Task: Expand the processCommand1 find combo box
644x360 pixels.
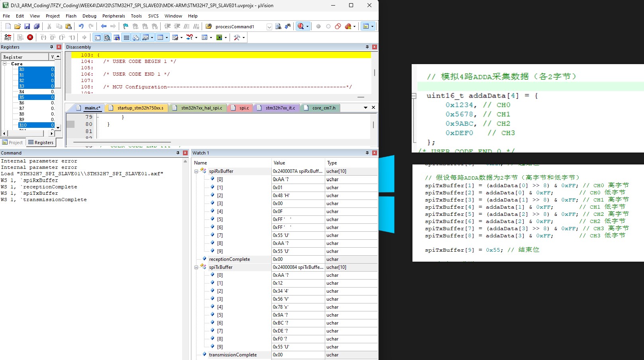Action: 269,27
